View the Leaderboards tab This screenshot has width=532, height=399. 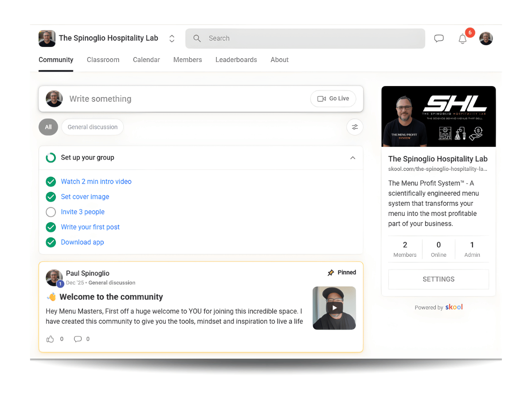pyautogui.click(x=236, y=60)
